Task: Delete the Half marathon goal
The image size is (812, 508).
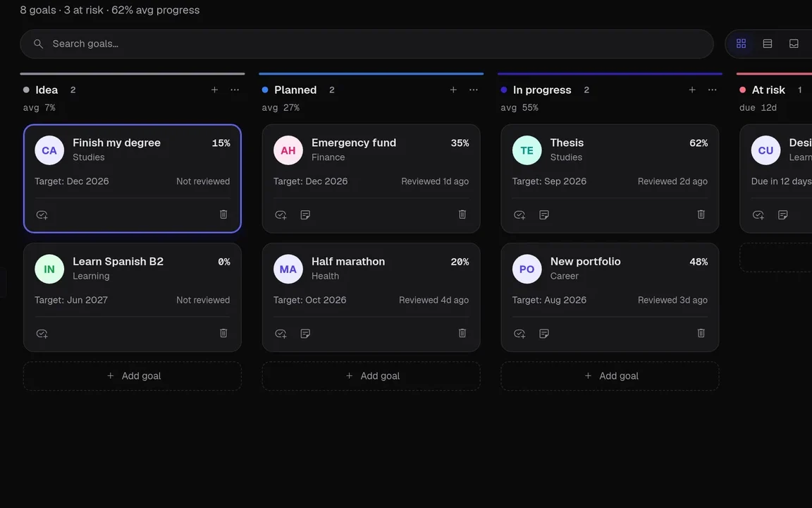Action: pos(462,333)
